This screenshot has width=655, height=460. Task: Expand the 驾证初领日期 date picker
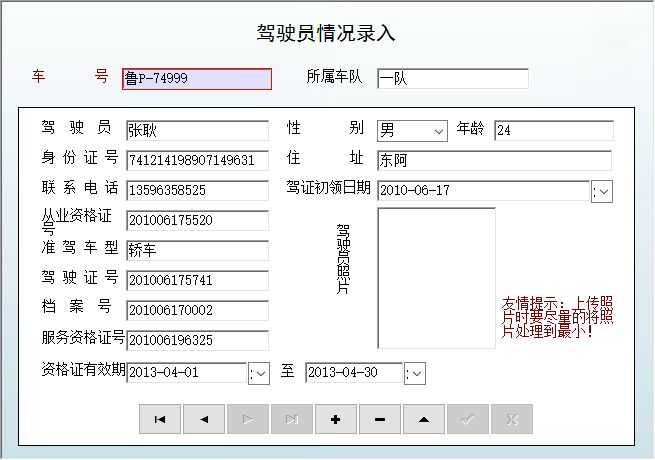pyautogui.click(x=602, y=191)
